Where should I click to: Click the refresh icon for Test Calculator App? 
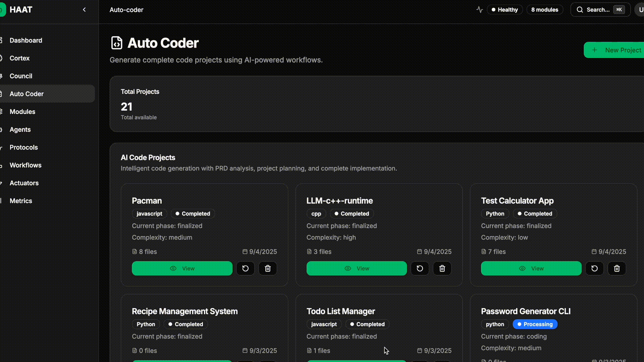point(594,268)
